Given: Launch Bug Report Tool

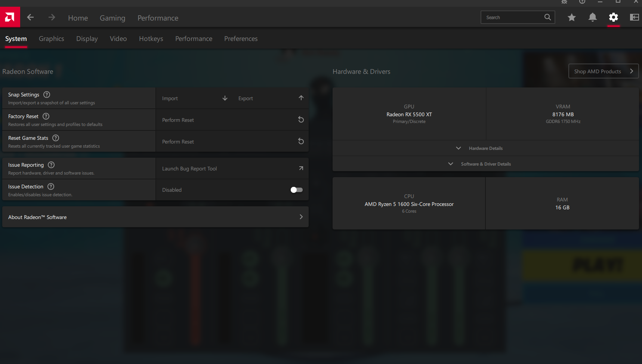Looking at the screenshot, I should 232,169.
